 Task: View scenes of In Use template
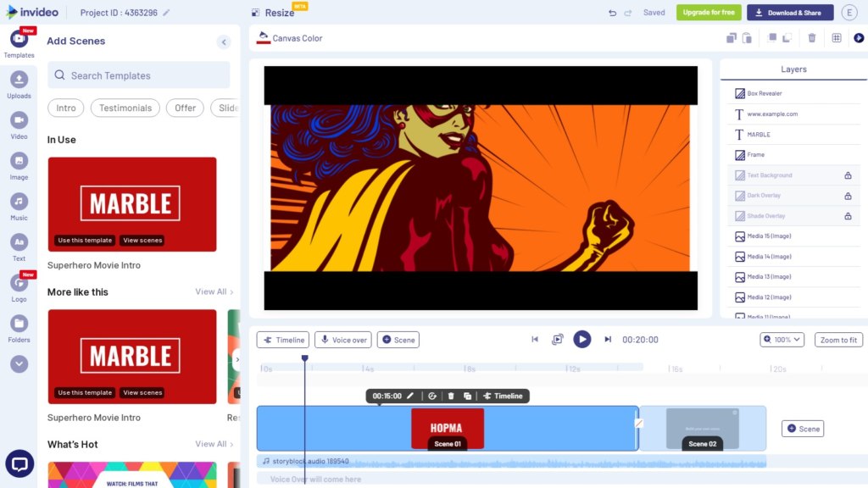pos(142,240)
